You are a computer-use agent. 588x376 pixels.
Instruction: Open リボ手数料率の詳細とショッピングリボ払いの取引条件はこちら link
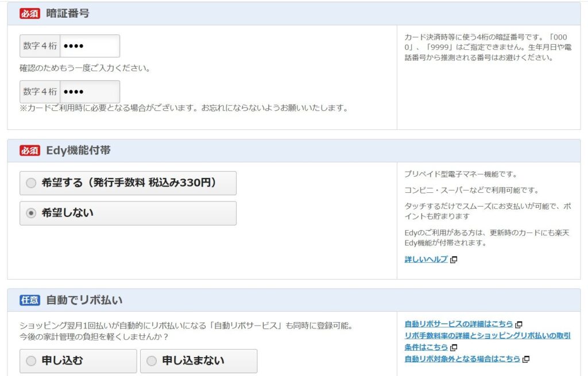coord(487,341)
